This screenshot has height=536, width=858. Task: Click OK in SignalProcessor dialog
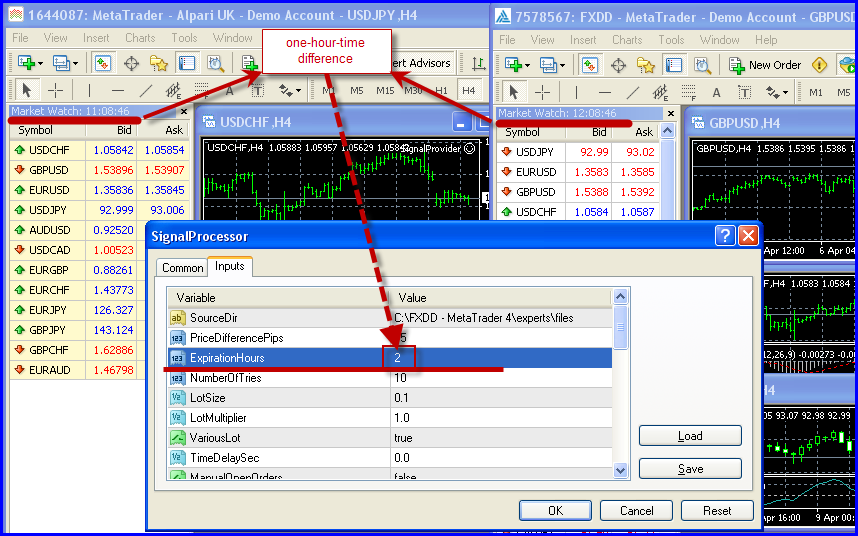pos(555,510)
